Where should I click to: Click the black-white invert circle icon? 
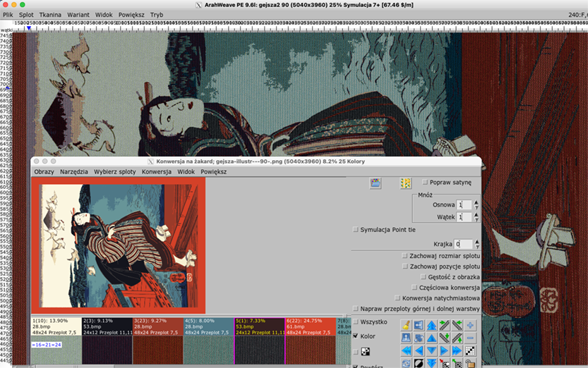(419, 363)
